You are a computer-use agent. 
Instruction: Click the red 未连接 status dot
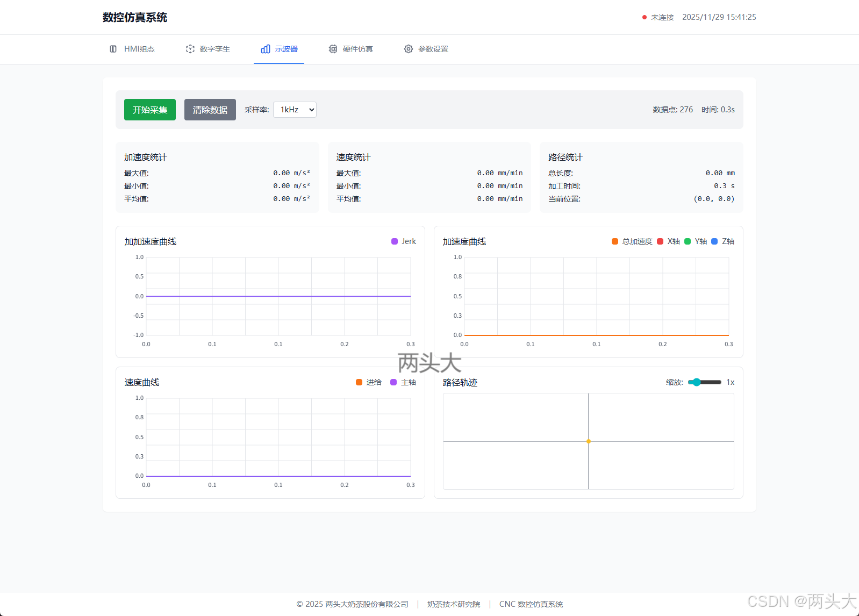(645, 17)
